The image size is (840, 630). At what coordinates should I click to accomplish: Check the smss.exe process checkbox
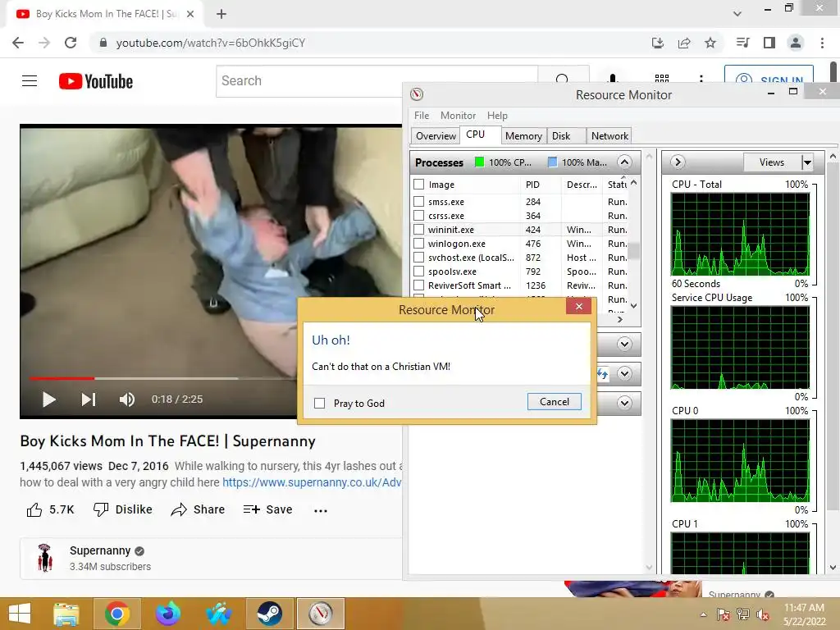coord(419,202)
